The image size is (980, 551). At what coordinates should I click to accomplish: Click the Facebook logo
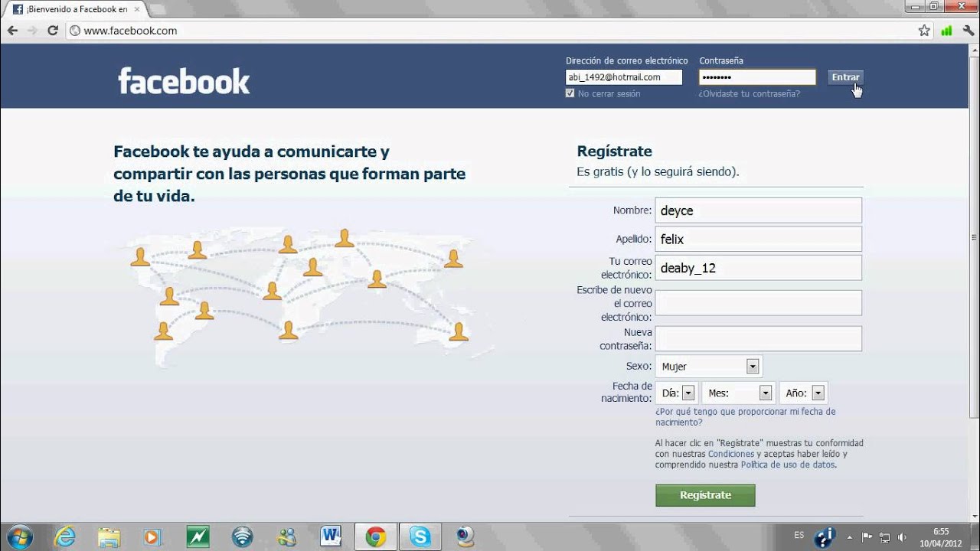coord(184,81)
